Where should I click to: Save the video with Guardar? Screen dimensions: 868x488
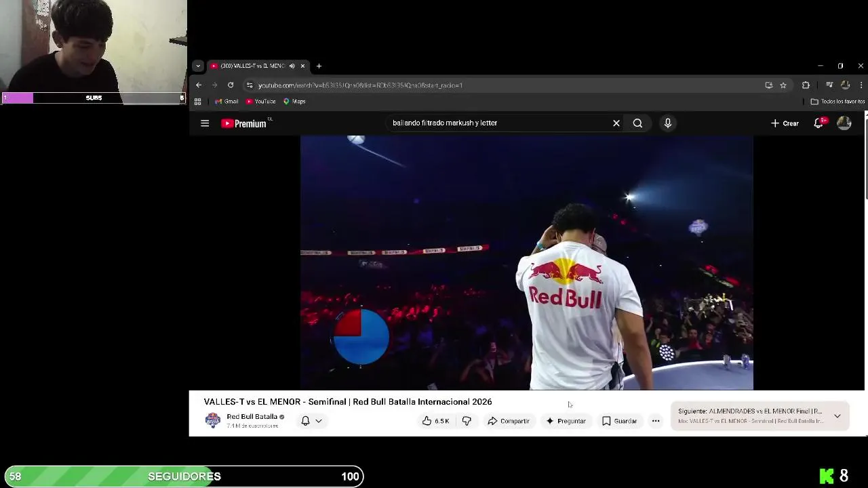click(619, 421)
